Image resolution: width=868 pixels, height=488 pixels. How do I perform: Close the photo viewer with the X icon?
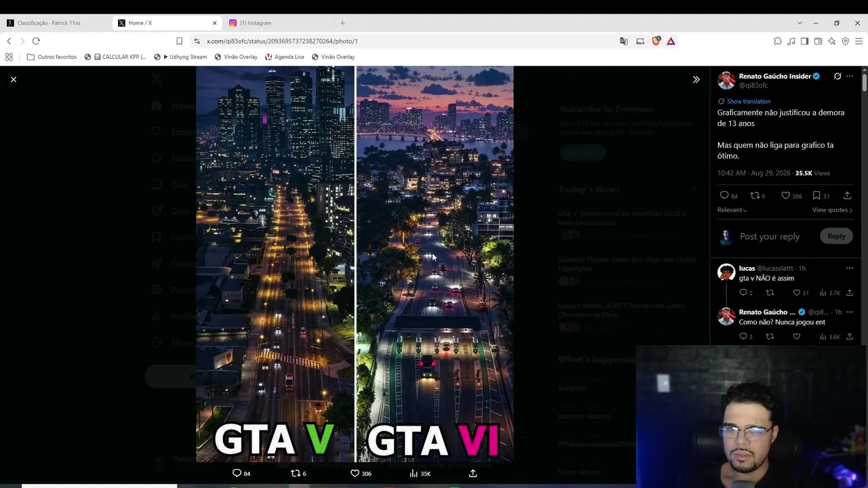pos(13,79)
